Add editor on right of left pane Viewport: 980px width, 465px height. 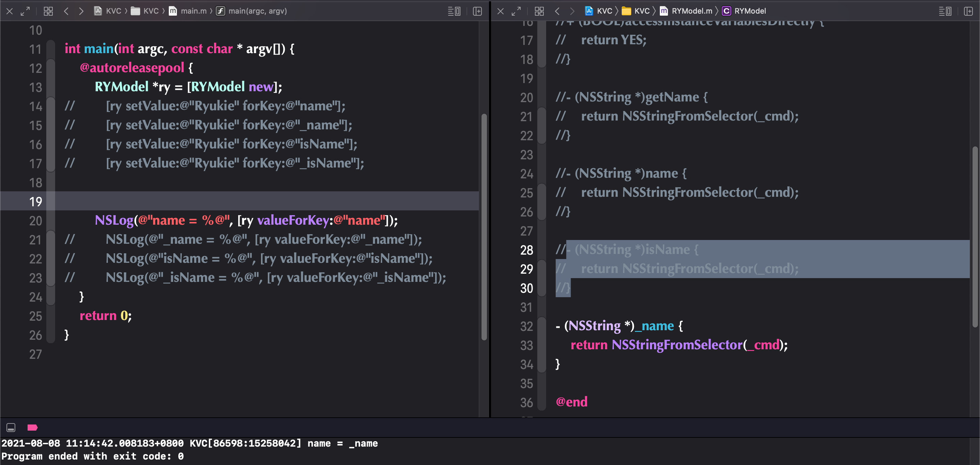[477, 11]
